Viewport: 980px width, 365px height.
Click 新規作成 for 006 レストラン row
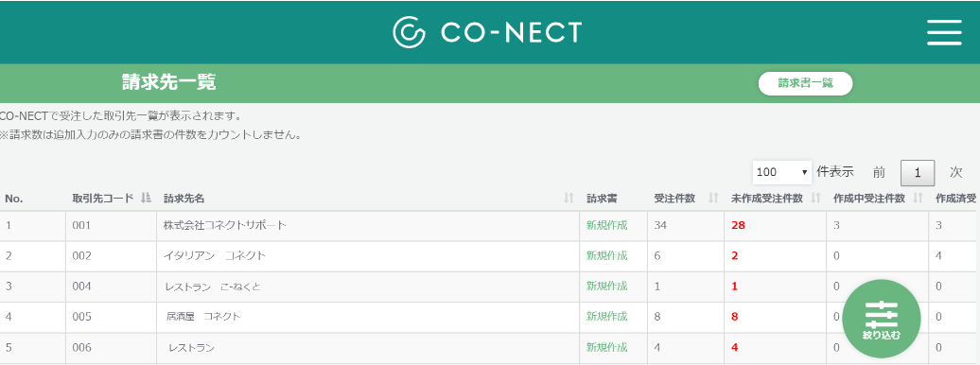click(607, 347)
